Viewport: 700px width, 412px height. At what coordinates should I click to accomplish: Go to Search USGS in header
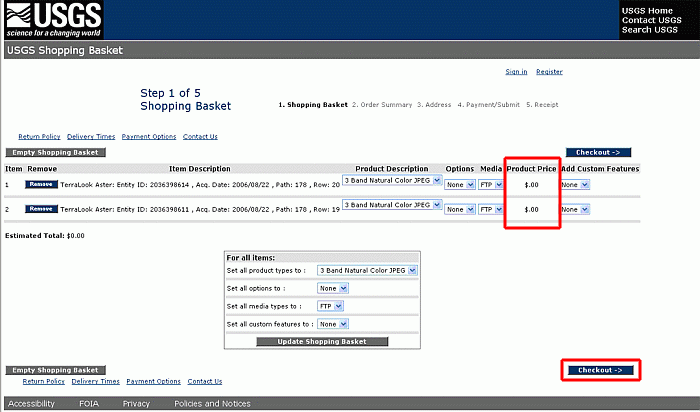pos(650,30)
